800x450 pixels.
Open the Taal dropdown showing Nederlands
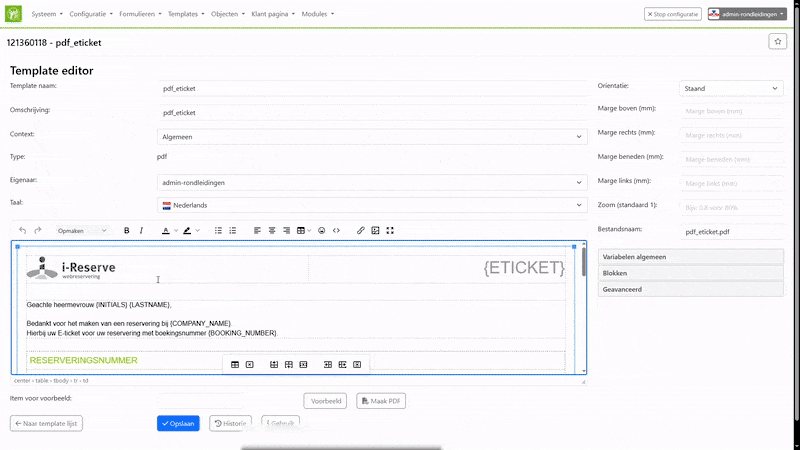(x=372, y=205)
